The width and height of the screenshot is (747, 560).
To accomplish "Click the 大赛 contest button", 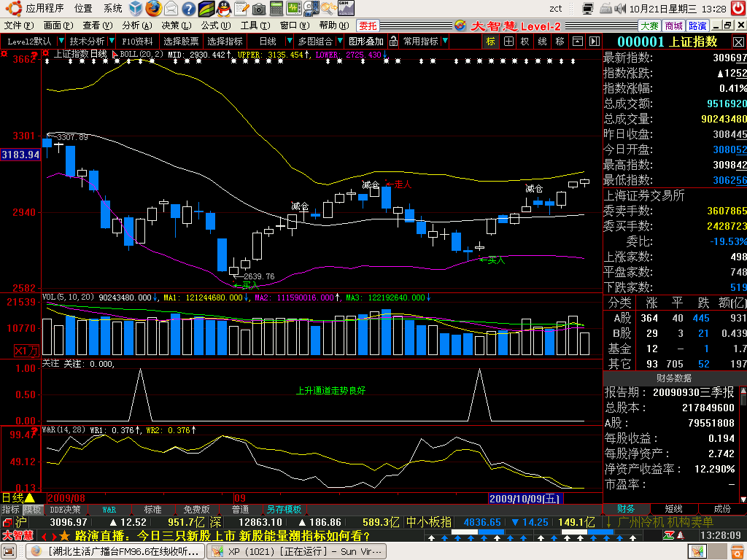I will pyautogui.click(x=649, y=26).
